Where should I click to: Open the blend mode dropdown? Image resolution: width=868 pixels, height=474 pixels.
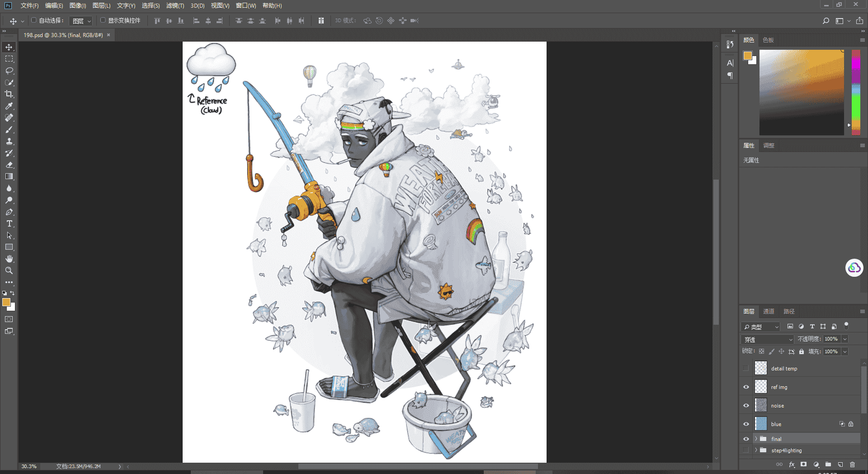coord(767,339)
